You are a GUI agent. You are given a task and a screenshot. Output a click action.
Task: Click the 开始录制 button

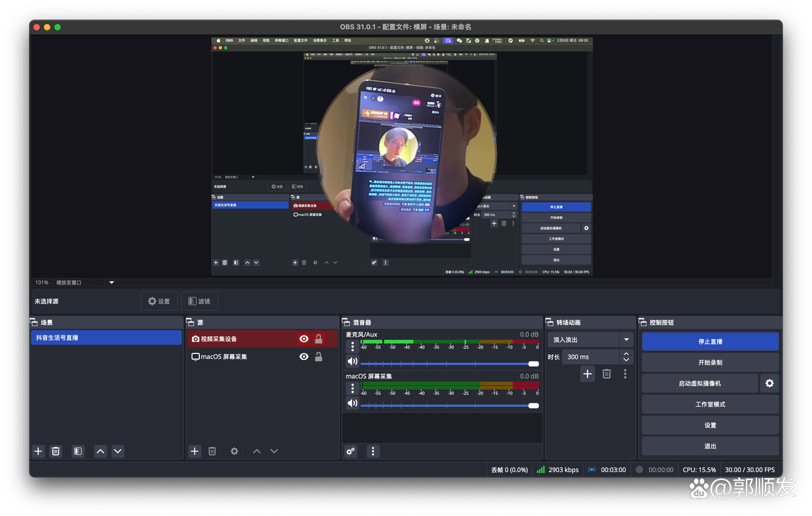pos(710,362)
